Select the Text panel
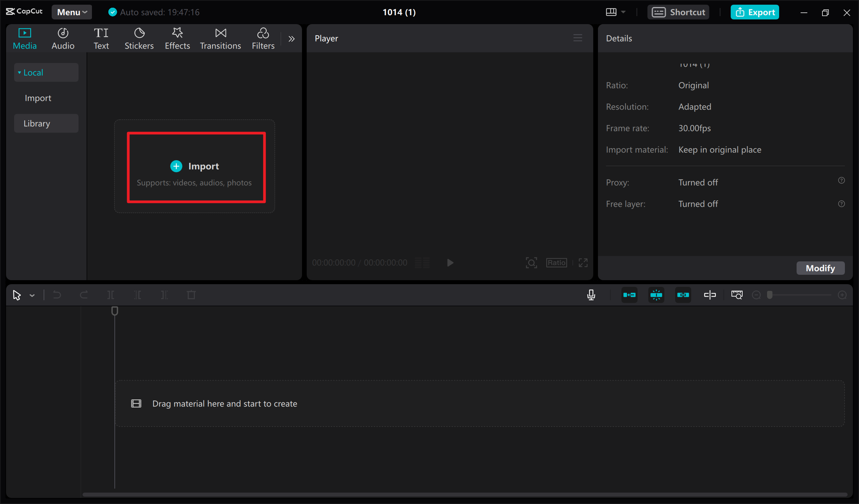This screenshot has width=859, height=504. pos(101,38)
